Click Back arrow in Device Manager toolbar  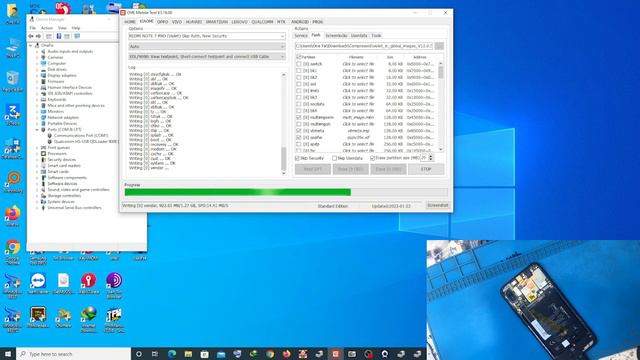click(x=31, y=36)
